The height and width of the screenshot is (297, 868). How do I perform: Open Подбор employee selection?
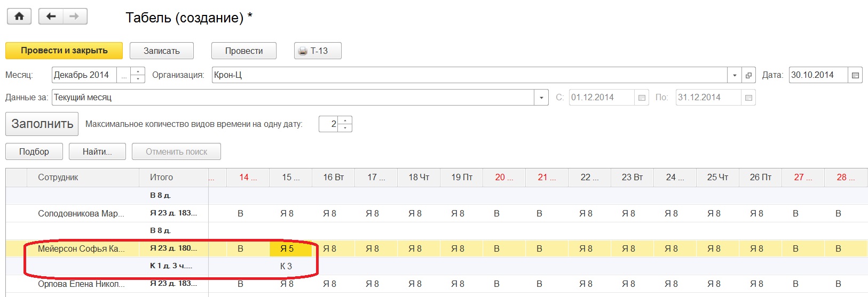click(34, 151)
